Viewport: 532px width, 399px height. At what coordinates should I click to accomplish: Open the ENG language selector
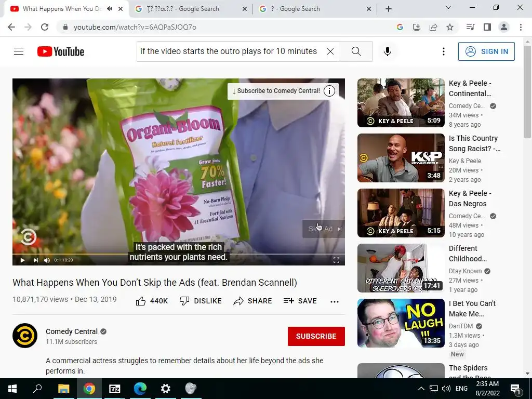pyautogui.click(x=461, y=389)
